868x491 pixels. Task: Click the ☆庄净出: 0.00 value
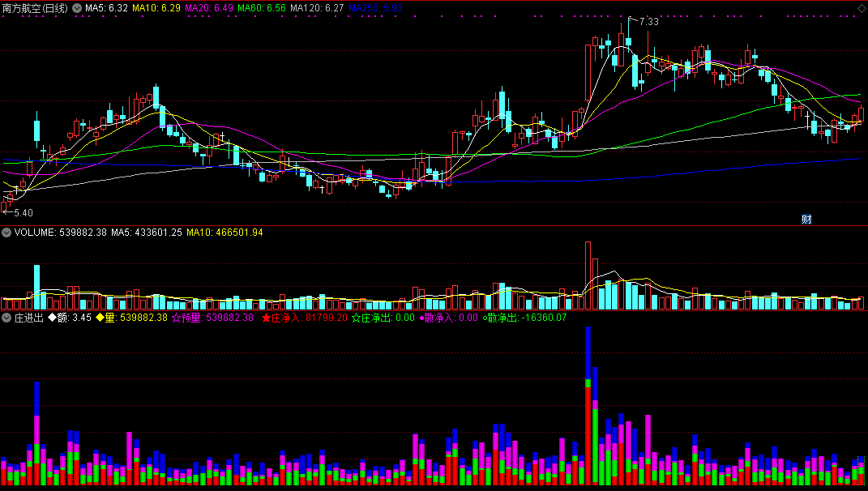point(383,318)
